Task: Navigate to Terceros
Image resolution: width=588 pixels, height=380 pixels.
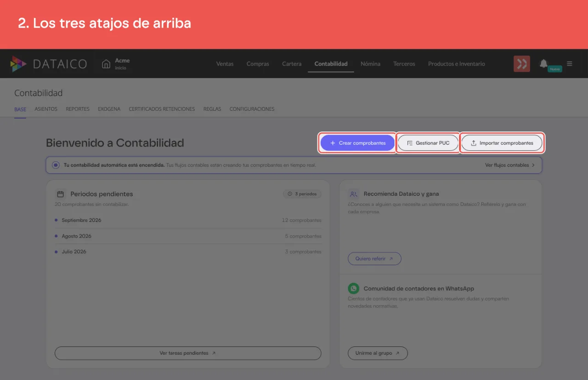Action: pos(404,64)
